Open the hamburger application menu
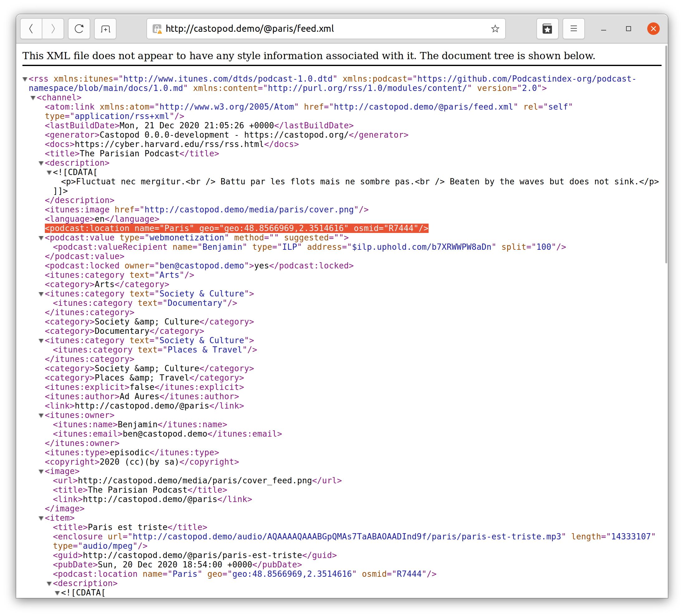This screenshot has height=616, width=684. pos(573,29)
